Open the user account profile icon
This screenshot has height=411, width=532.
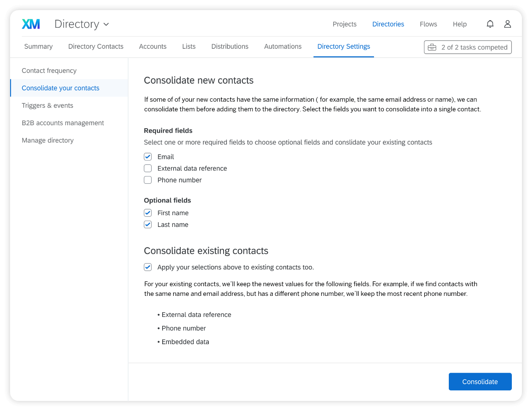click(508, 24)
